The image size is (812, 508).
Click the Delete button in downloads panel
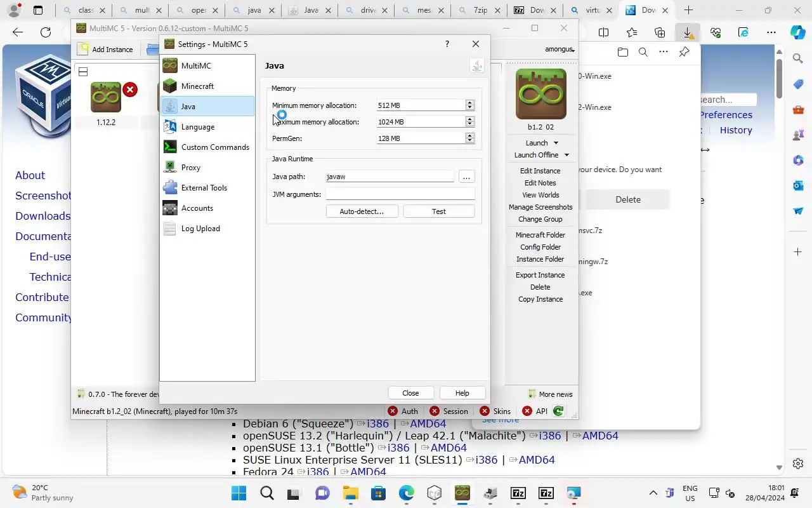click(x=628, y=199)
